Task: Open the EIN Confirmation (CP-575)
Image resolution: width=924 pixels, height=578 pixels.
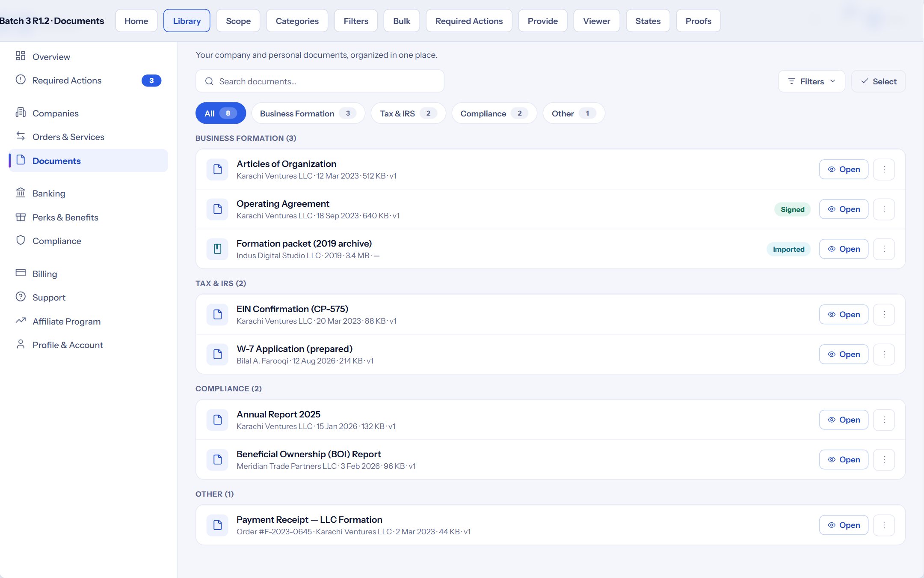Action: tap(844, 315)
